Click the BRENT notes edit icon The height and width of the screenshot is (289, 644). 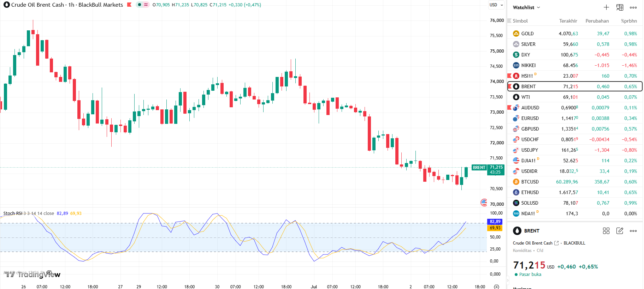coord(620,231)
